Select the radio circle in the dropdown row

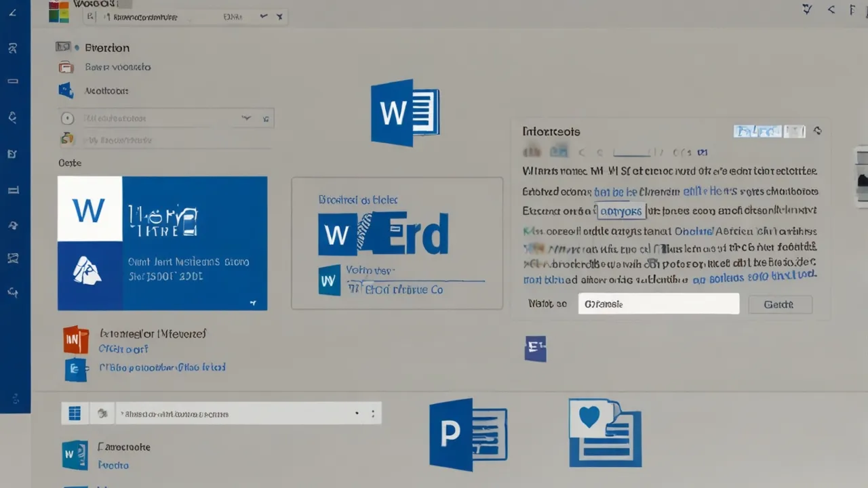pyautogui.click(x=67, y=119)
